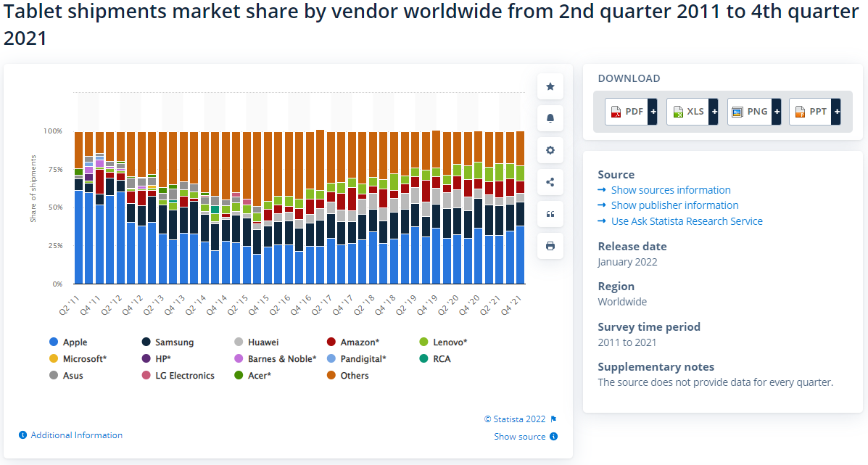Click the share icon
This screenshot has width=868, height=465.
[550, 182]
